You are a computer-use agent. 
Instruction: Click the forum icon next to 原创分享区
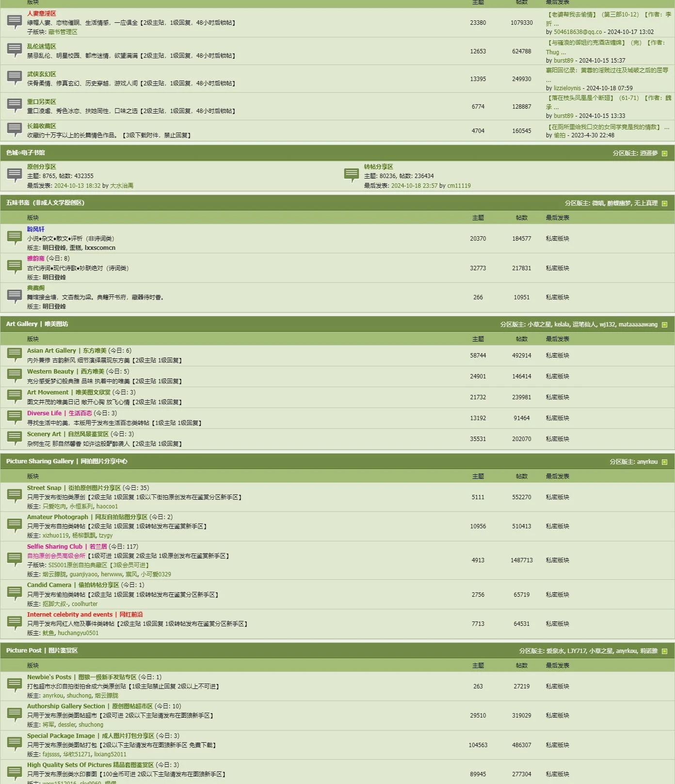point(15,176)
